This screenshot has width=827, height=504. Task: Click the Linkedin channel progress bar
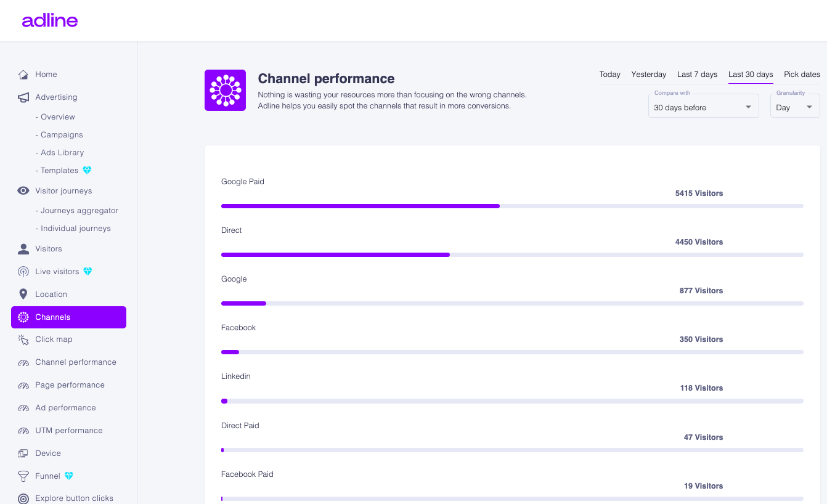pos(512,400)
